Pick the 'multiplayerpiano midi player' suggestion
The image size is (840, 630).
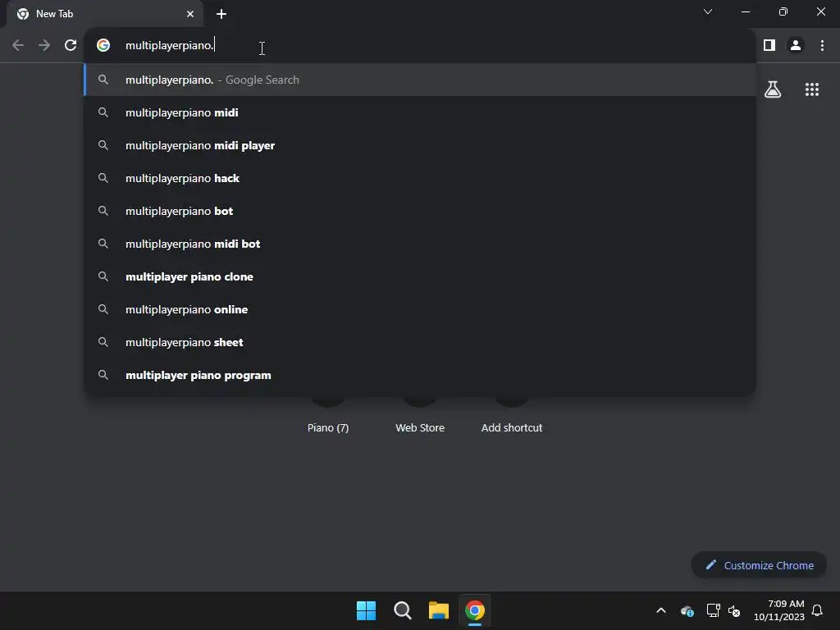421,145
